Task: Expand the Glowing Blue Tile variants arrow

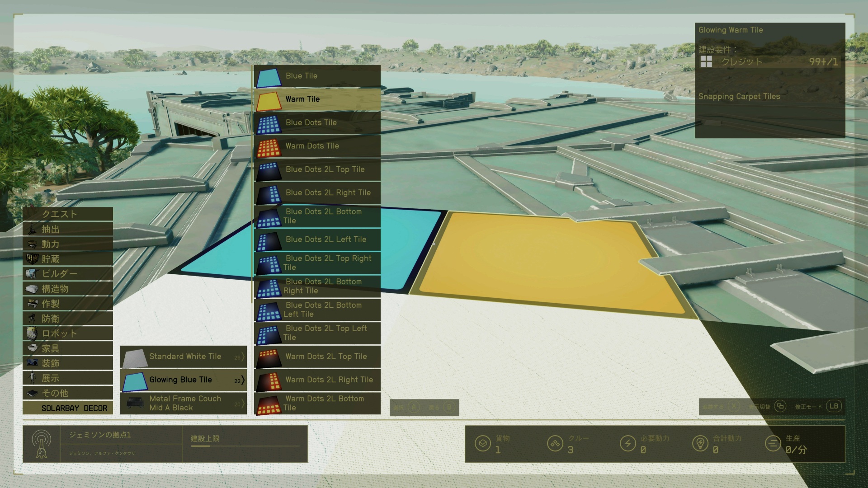Action: 242,380
